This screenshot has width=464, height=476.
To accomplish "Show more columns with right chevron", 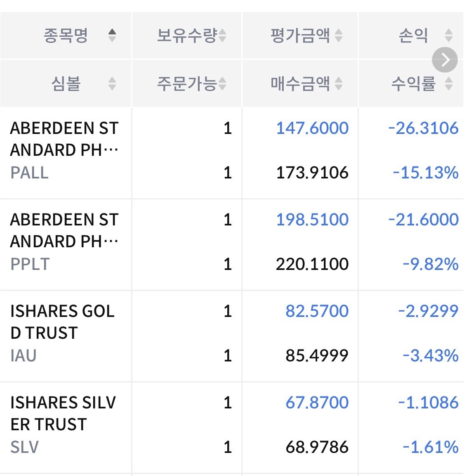I will (445, 60).
